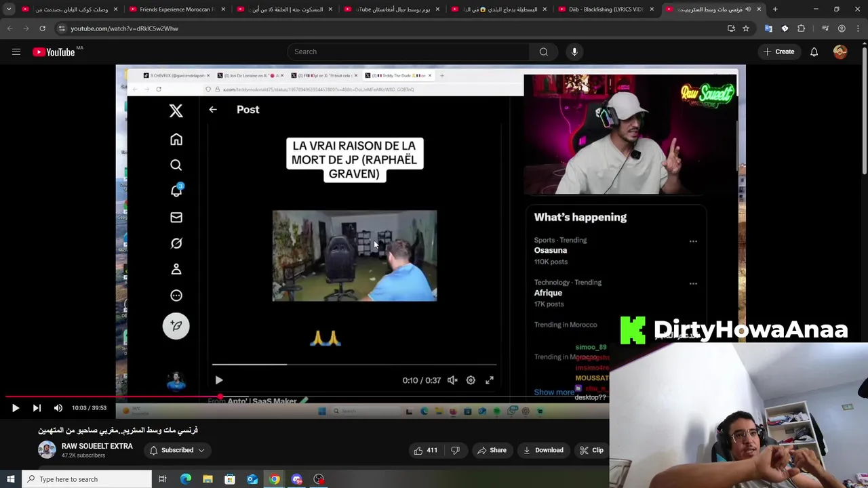This screenshot has height=488, width=868.
Task: Click the 47.2K subscribers count
Action: [83, 455]
